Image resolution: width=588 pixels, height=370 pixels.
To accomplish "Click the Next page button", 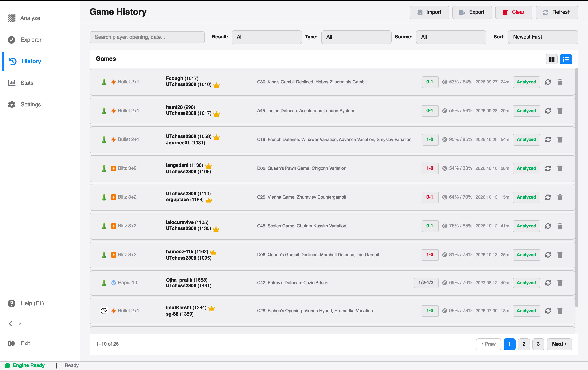I will [x=559, y=344].
